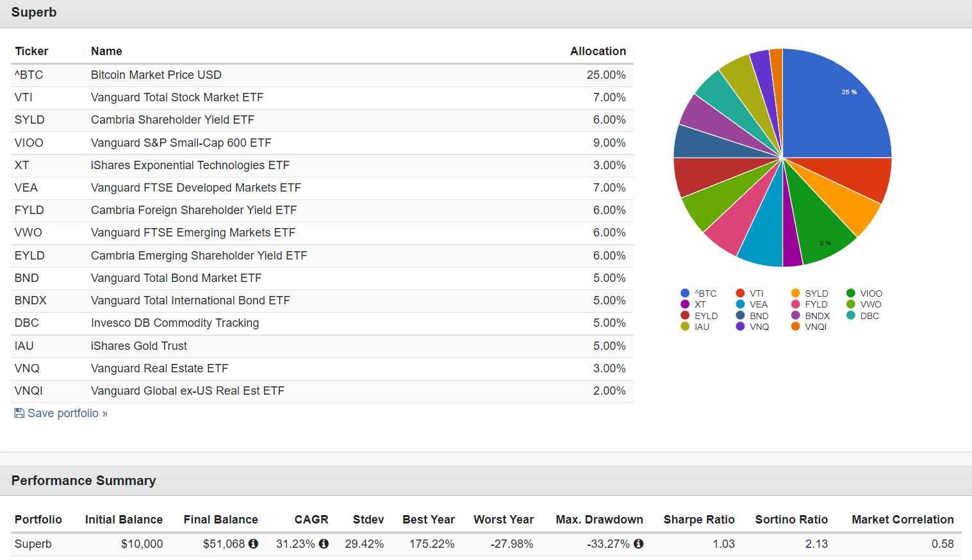This screenshot has width=972, height=560.
Task: Open the Final Balance info icon
Action: (253, 543)
